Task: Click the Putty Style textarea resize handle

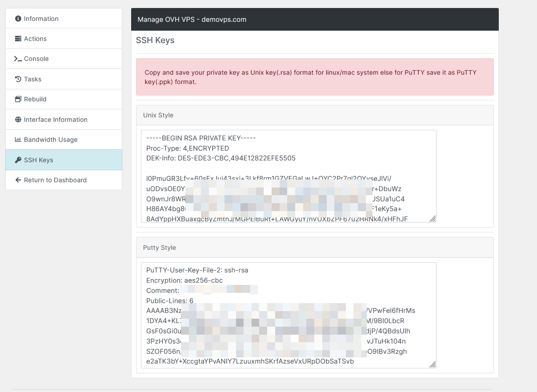Action: (433, 364)
